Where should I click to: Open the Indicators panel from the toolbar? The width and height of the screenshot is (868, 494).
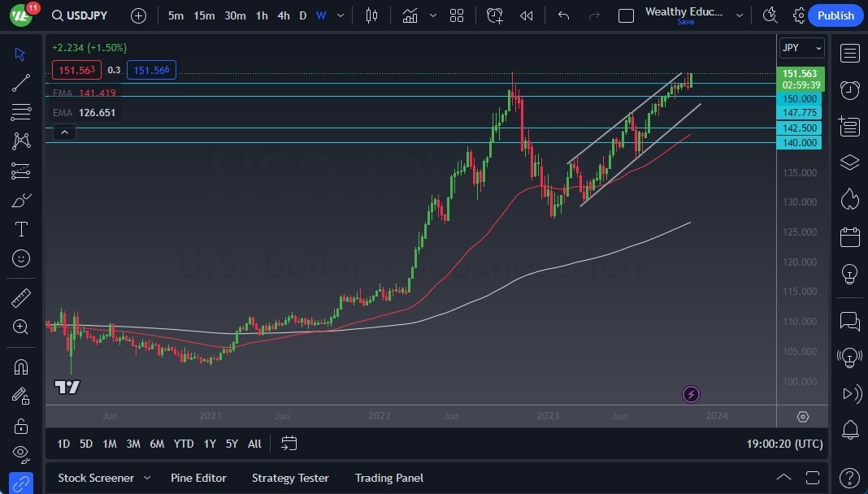[x=410, y=15]
